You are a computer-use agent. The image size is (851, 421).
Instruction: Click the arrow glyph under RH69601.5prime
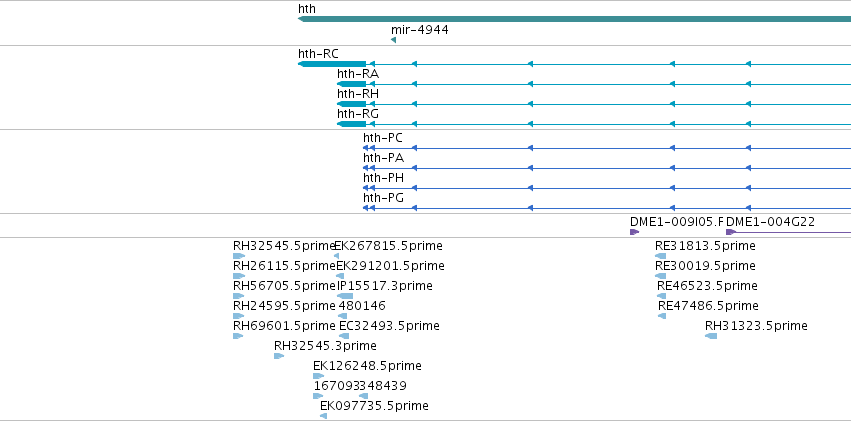238,336
